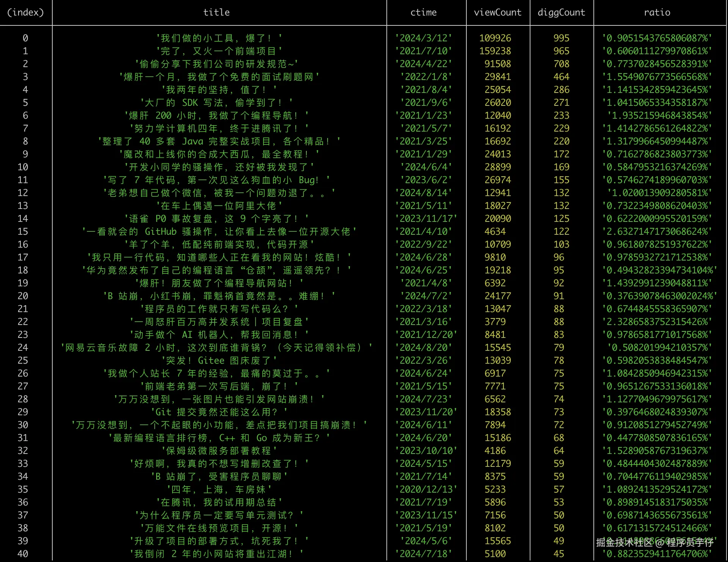
Task: Select the 网易云音乐故障 title row
Action: click(217, 348)
